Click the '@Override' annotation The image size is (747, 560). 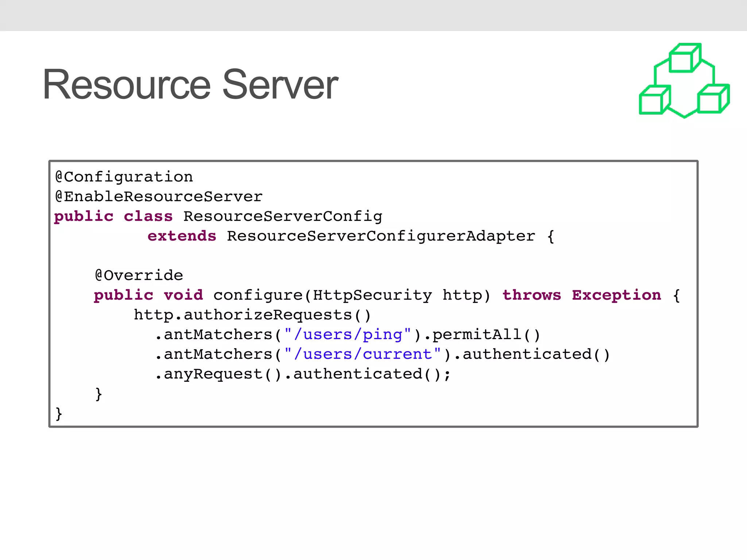tap(139, 275)
